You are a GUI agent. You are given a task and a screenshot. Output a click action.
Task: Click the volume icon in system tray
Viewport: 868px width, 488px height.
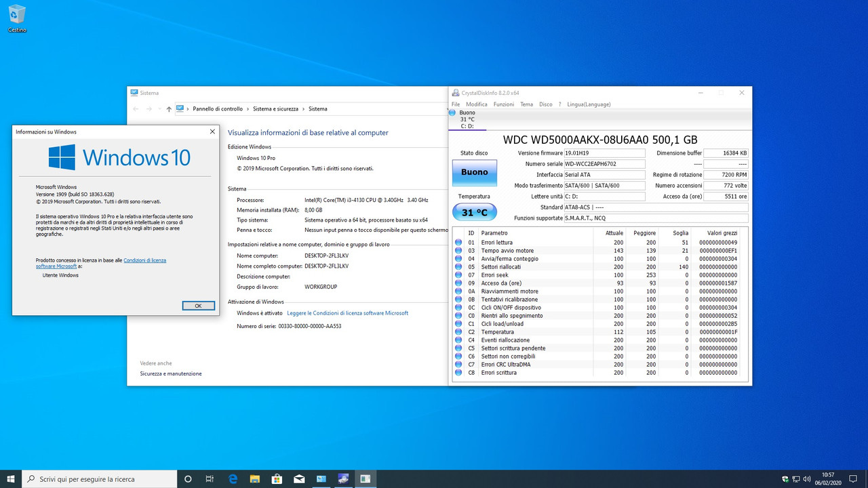click(806, 479)
